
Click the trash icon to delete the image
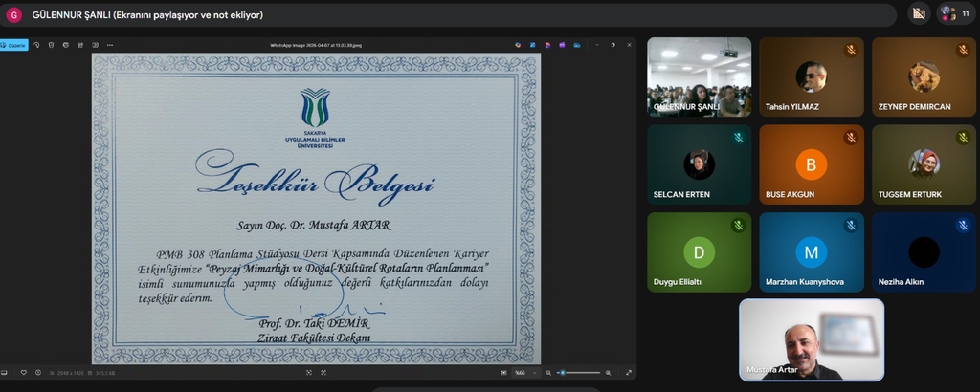click(51, 44)
